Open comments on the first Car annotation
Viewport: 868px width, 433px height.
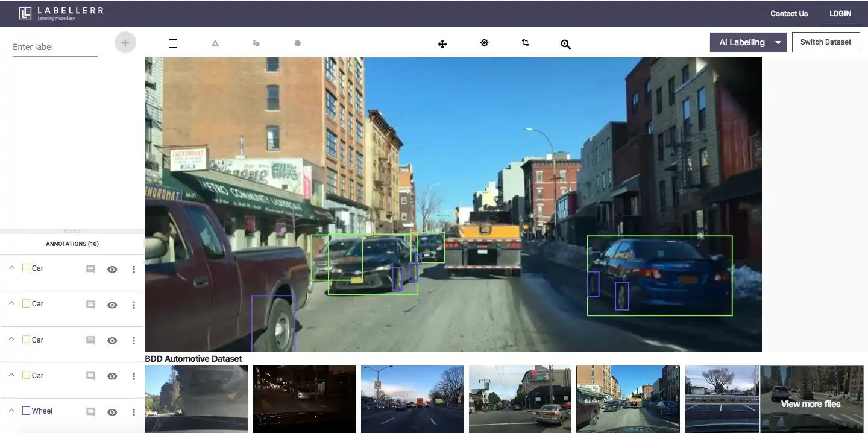90,269
